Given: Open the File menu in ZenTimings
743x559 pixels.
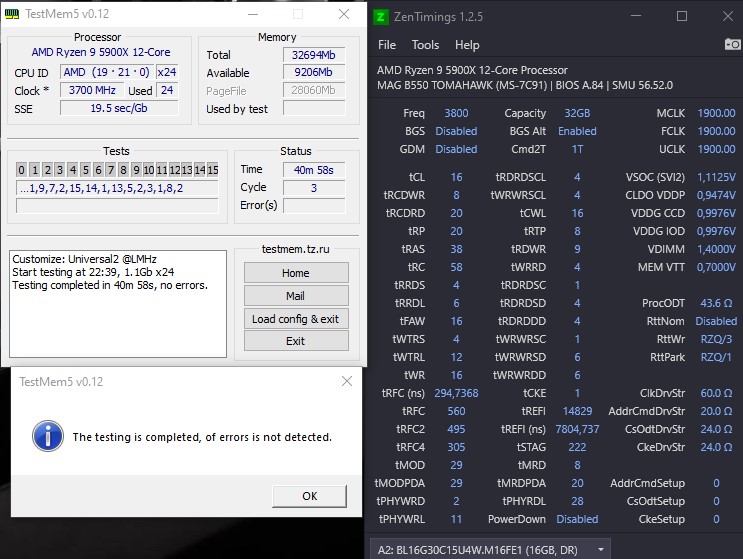Looking at the screenshot, I should [387, 45].
